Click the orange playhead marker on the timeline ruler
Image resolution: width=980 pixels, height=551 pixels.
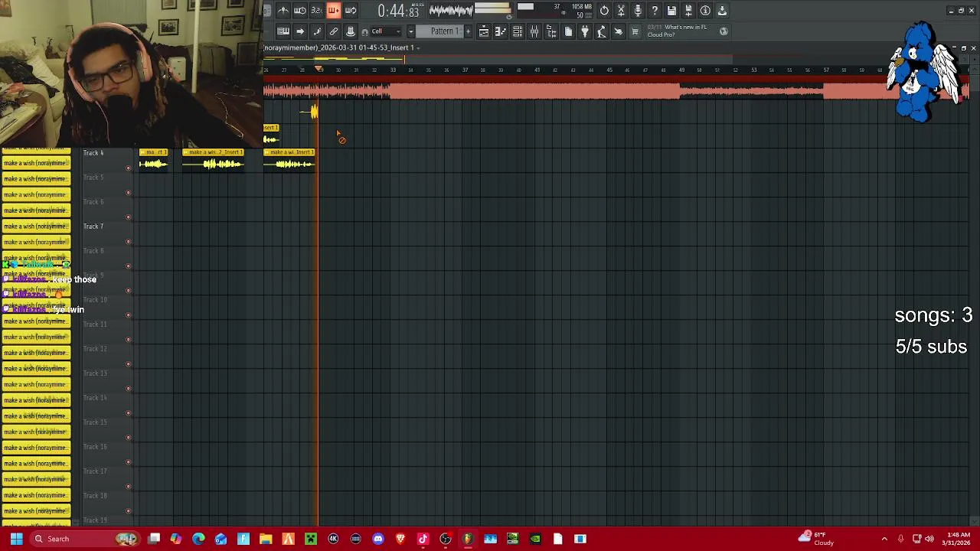319,70
